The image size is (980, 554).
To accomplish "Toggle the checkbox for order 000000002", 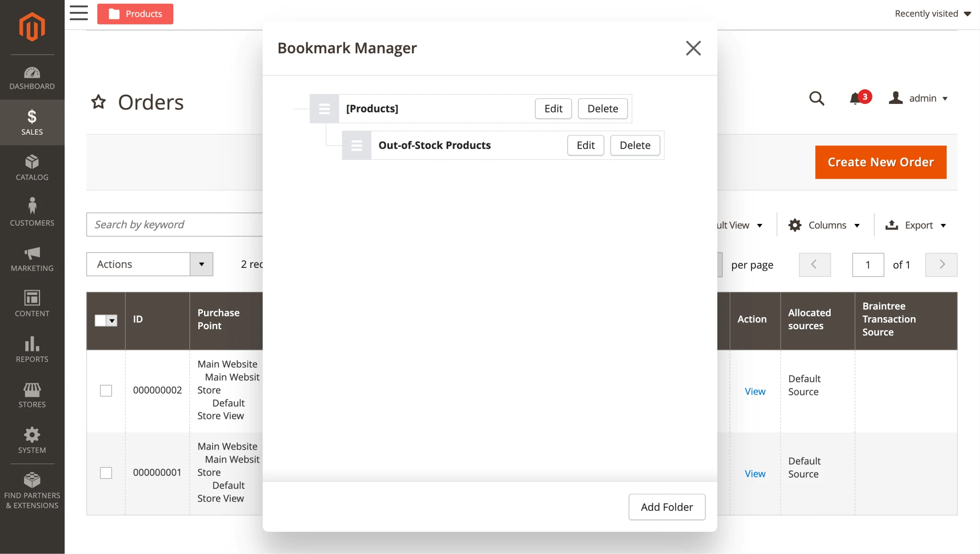I will (x=106, y=391).
